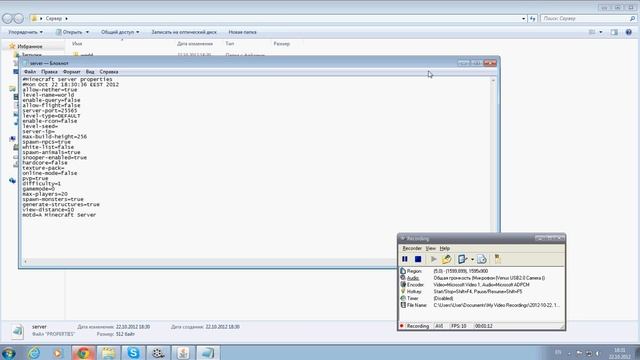Click Internet Explorer taskbar icon

(34, 353)
